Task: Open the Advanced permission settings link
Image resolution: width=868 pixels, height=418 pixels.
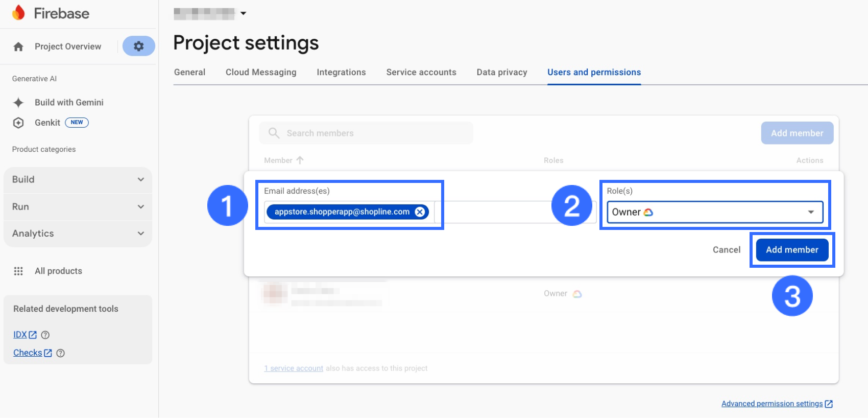Action: 772,404
